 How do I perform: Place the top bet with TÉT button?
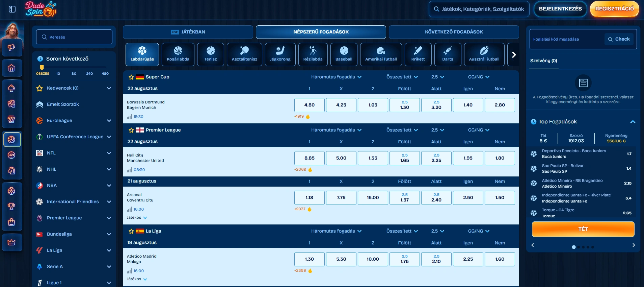click(583, 229)
